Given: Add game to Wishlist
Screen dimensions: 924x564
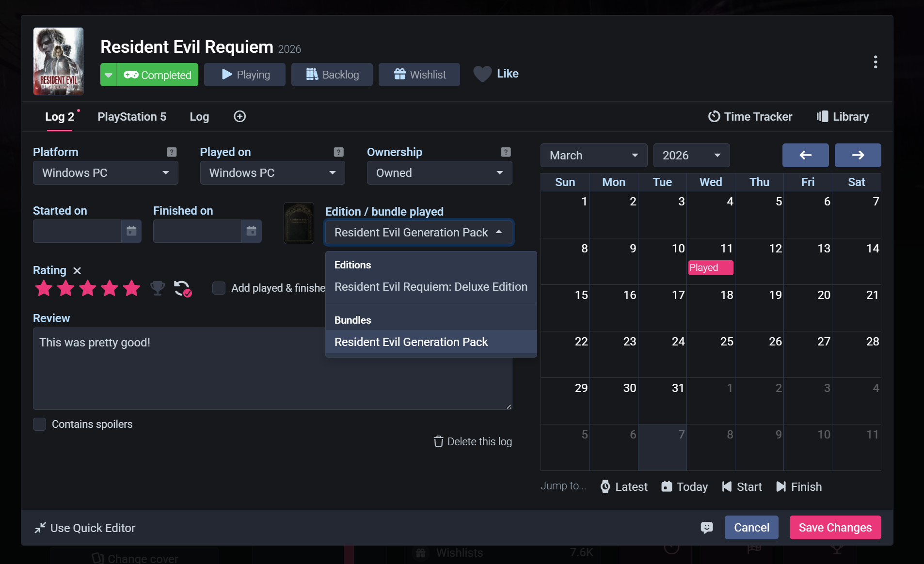Looking at the screenshot, I should click(419, 75).
